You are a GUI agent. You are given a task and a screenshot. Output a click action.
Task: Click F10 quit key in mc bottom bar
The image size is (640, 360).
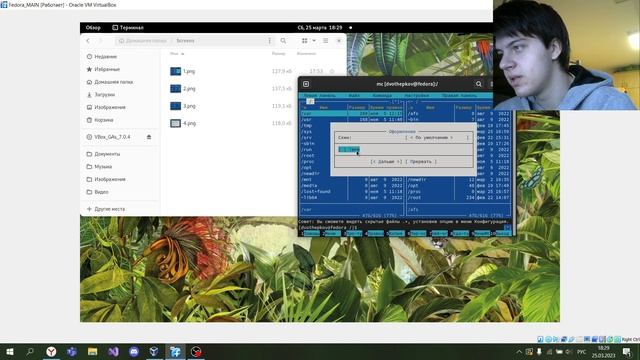pyautogui.click(x=502, y=233)
